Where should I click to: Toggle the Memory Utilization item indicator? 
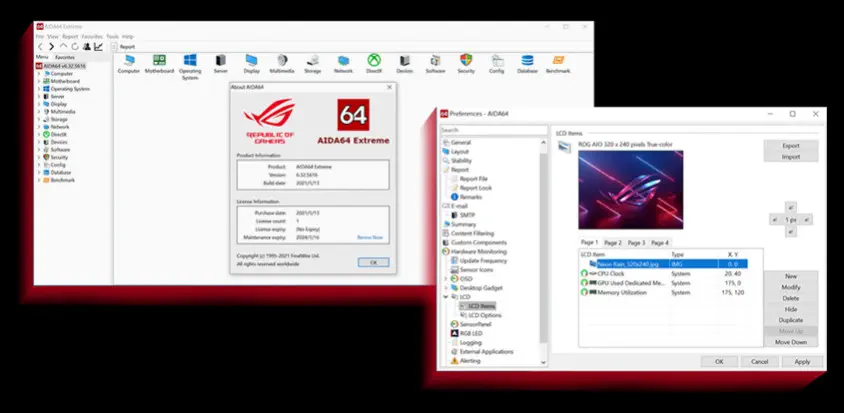[585, 293]
